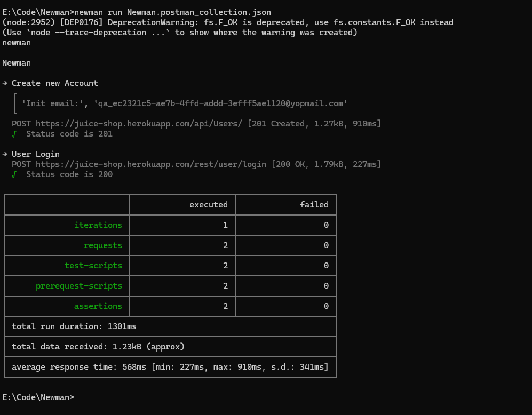Screen dimensions: 532x415
Task: Click the arrow before Create new Account
Action: click(x=5, y=83)
